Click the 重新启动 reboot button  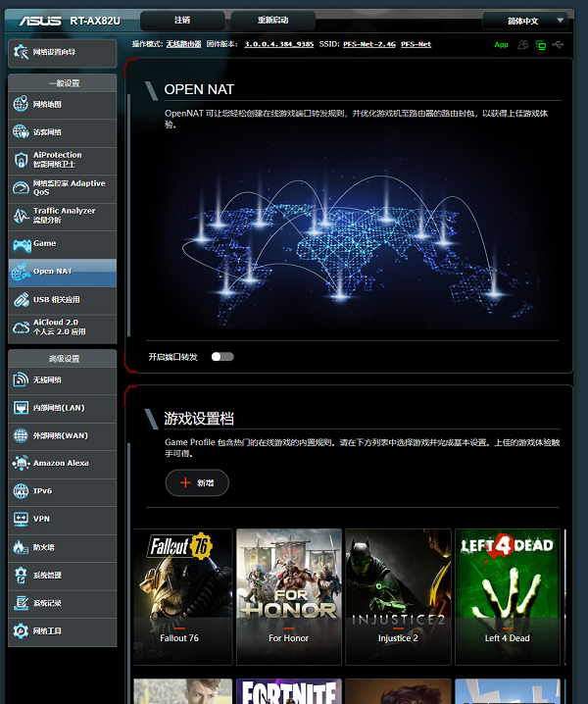272,21
